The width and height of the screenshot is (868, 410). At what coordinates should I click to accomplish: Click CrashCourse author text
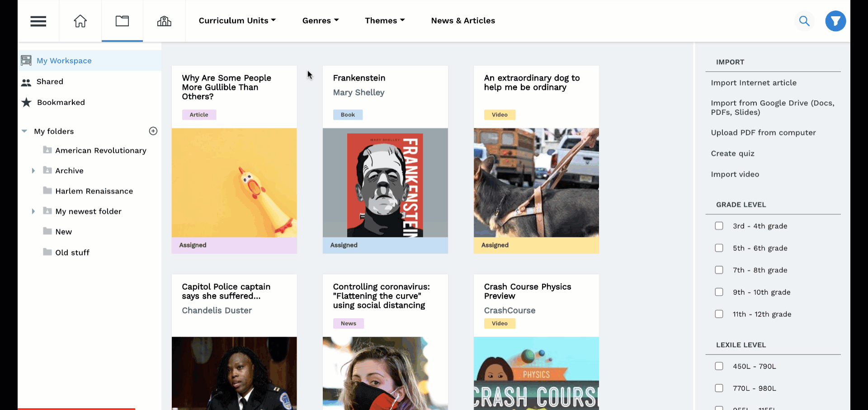tap(509, 311)
